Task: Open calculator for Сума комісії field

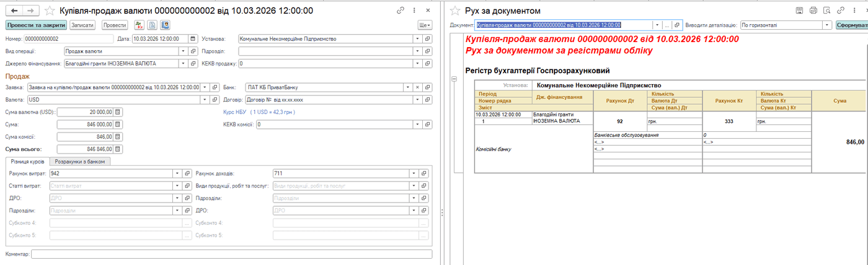Action: click(x=118, y=136)
